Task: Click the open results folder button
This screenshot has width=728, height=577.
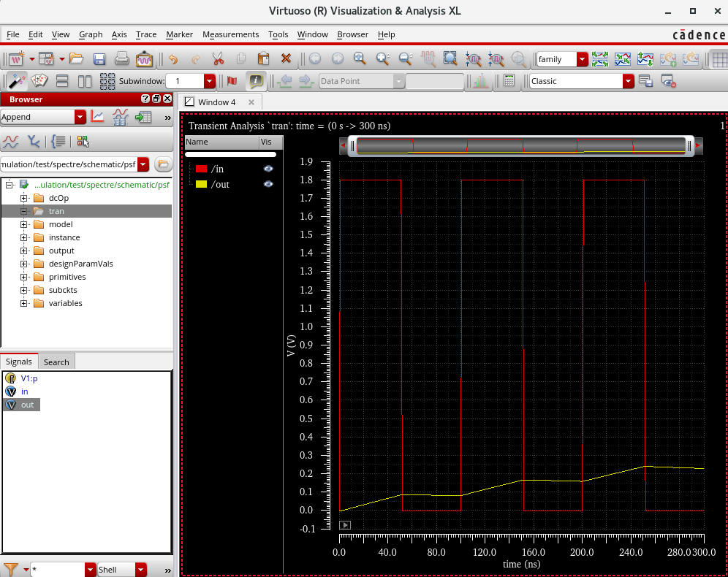Action: [x=163, y=164]
